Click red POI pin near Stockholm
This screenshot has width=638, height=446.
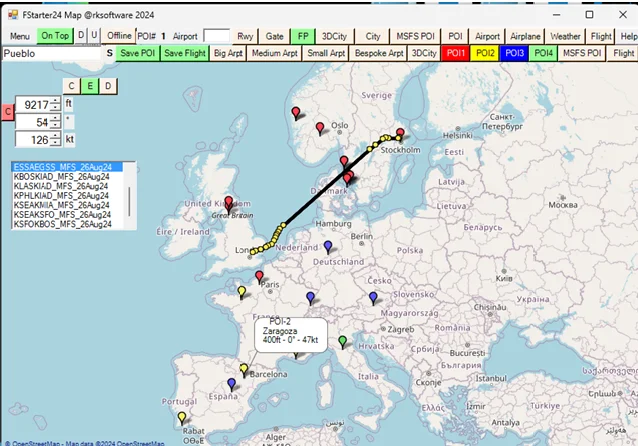pos(400,133)
